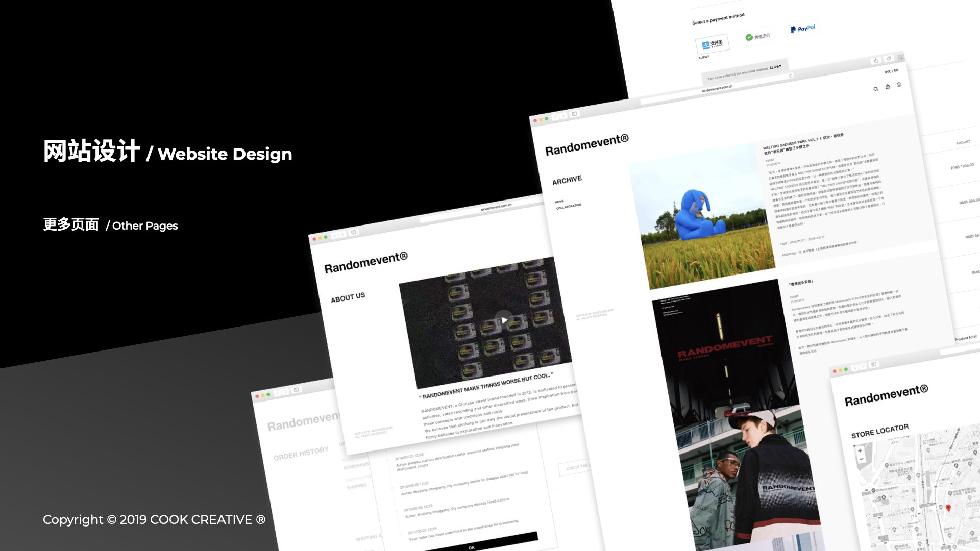This screenshot has height=551, width=980.
Task: Select the WeChat Pay payment option
Action: point(757,37)
